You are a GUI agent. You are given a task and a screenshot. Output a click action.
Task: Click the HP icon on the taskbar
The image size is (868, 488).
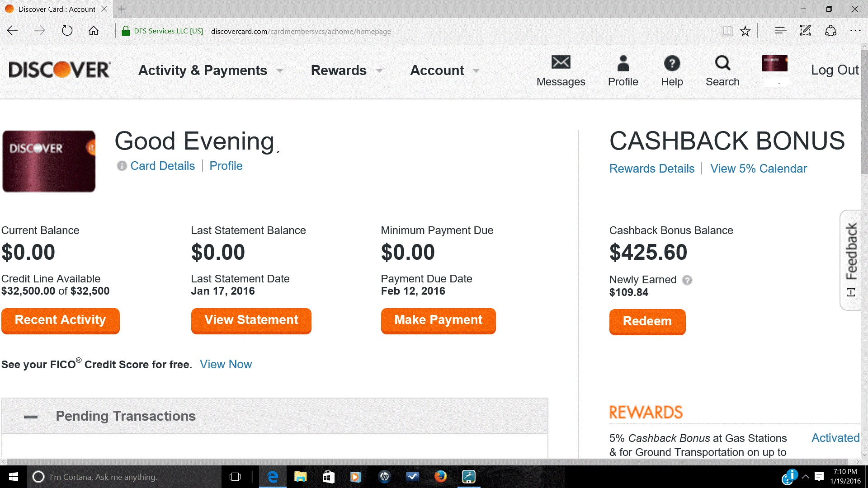384,477
